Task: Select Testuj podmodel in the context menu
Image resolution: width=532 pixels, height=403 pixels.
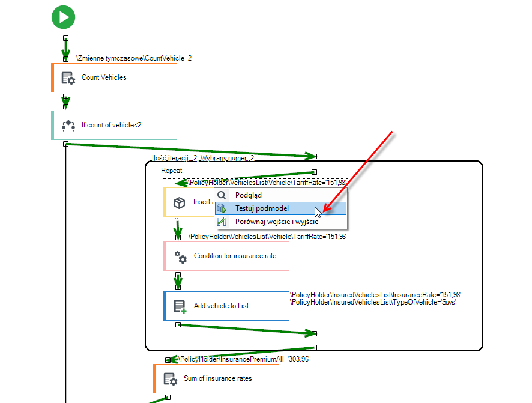Action: click(x=280, y=208)
